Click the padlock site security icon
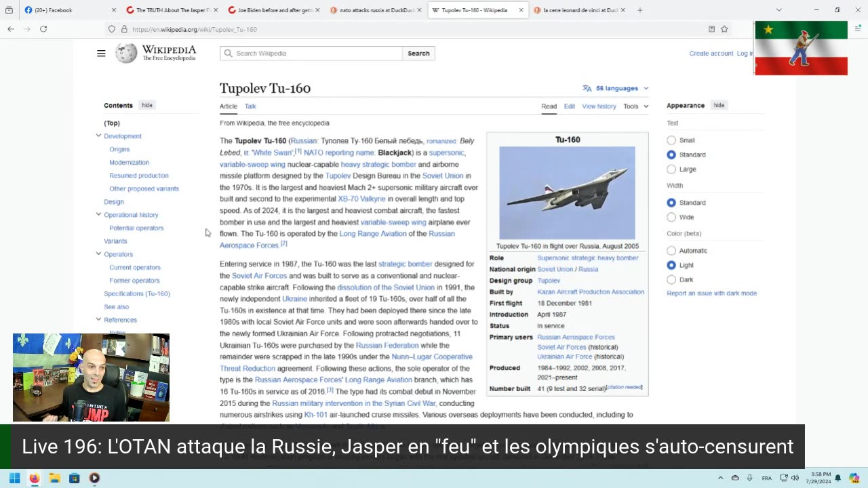 point(124,29)
